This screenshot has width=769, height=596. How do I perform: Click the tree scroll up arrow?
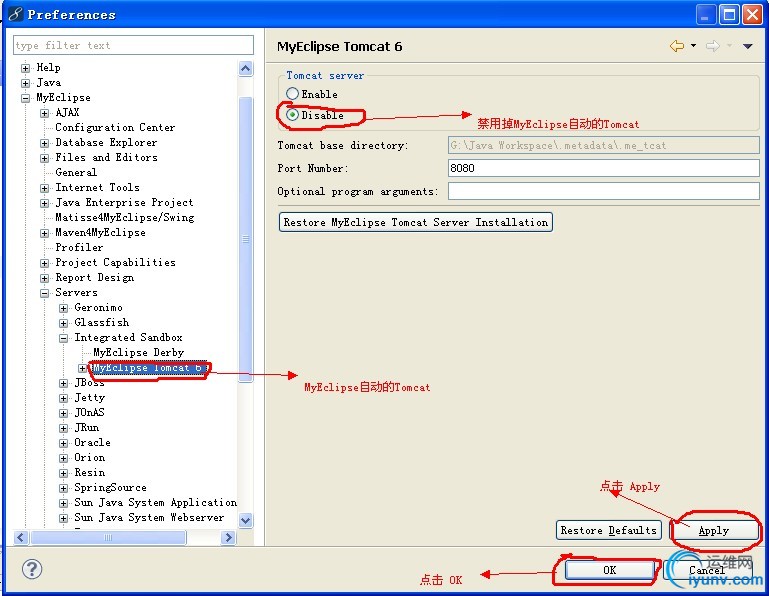(246, 68)
